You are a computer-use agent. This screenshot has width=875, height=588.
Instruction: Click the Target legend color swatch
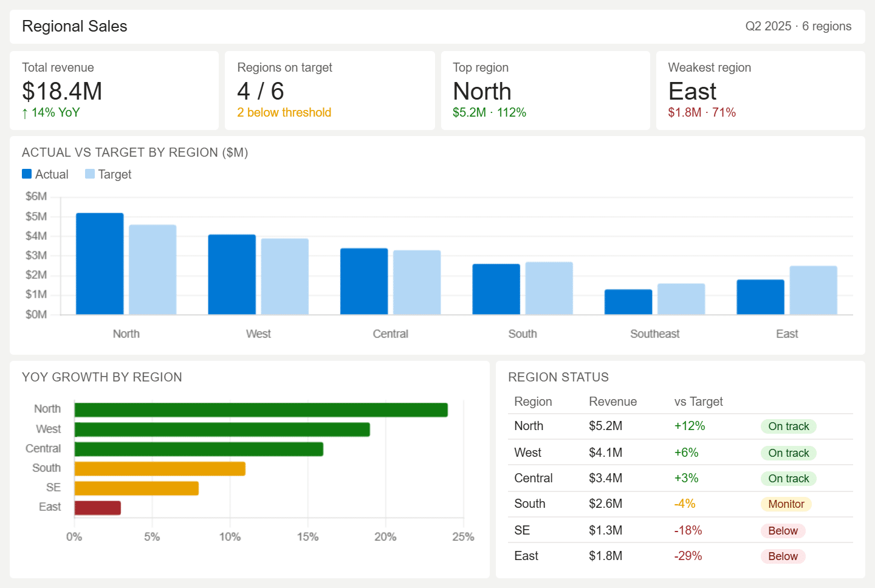[x=90, y=174]
